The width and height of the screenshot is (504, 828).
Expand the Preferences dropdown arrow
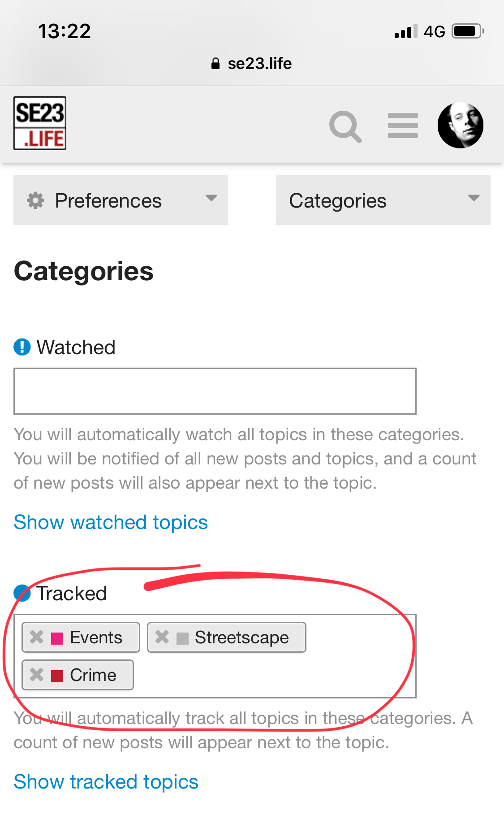click(211, 198)
